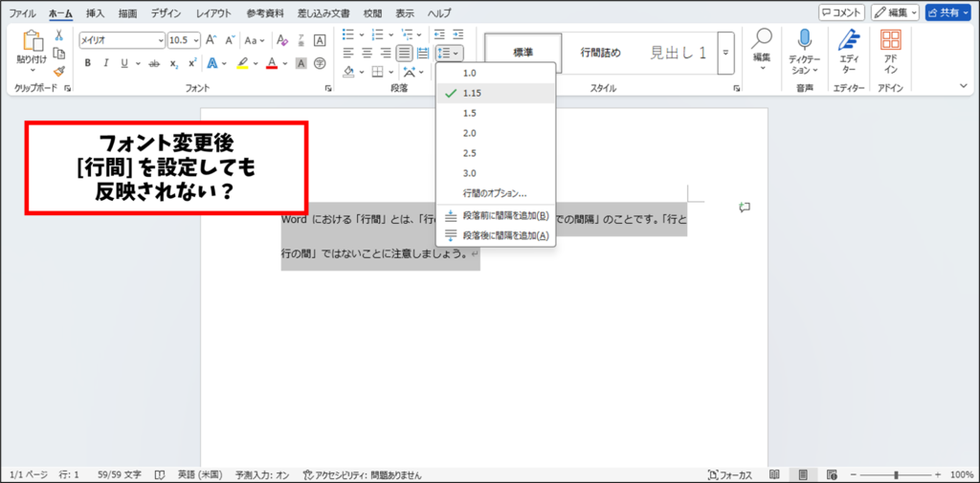980x483 pixels.
Task: Toggle justify paragraph alignment
Action: [404, 53]
